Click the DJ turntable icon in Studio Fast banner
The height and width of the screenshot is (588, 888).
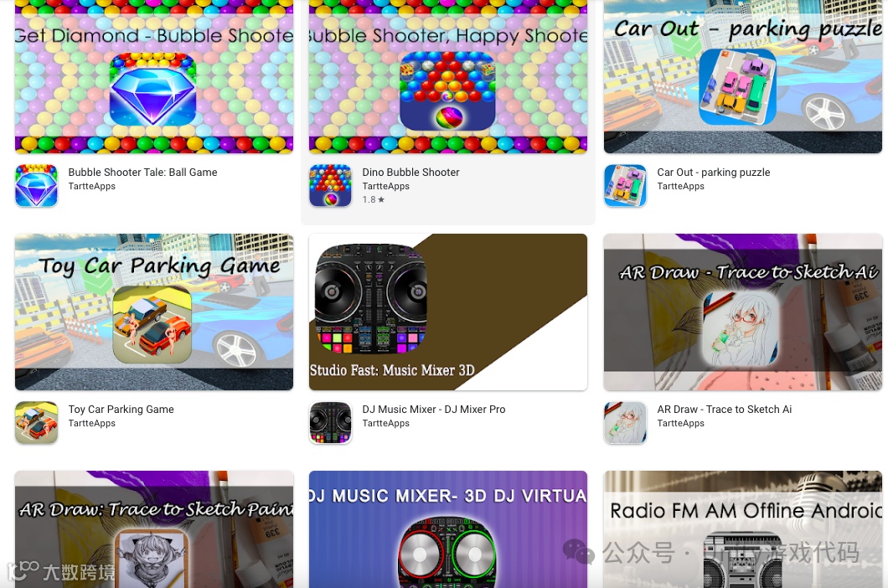(370, 297)
